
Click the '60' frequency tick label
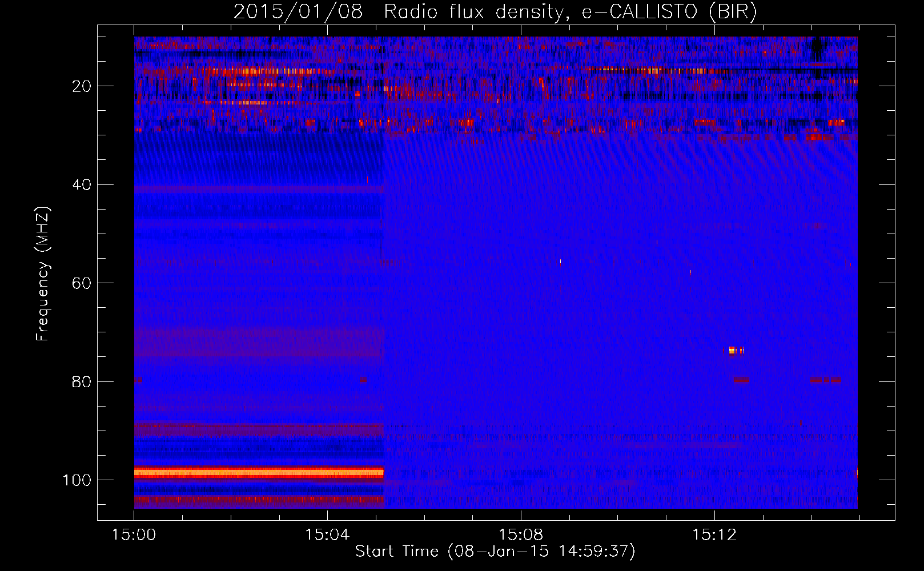pos(82,283)
